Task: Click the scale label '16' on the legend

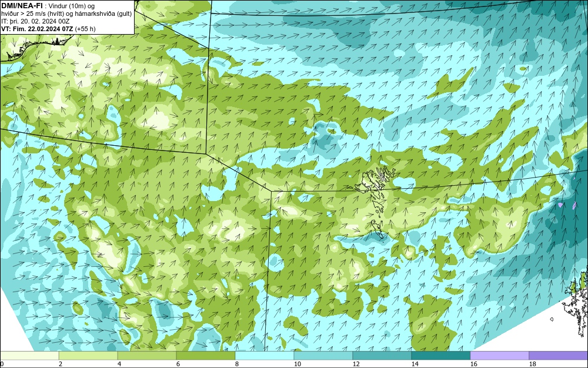Action: [473, 364]
